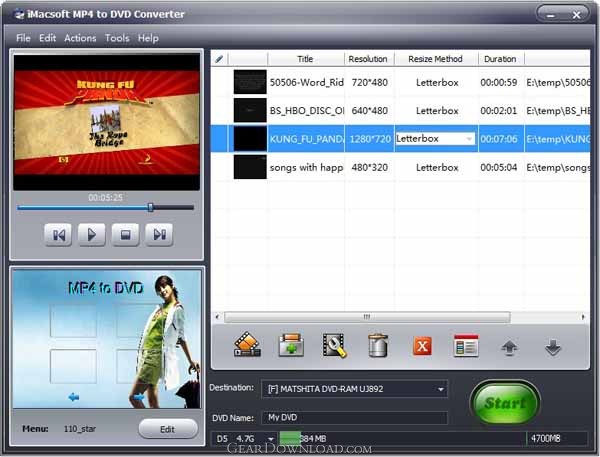600x457 pixels.
Task: Click the trash can remove icon
Action: pyautogui.click(x=378, y=345)
